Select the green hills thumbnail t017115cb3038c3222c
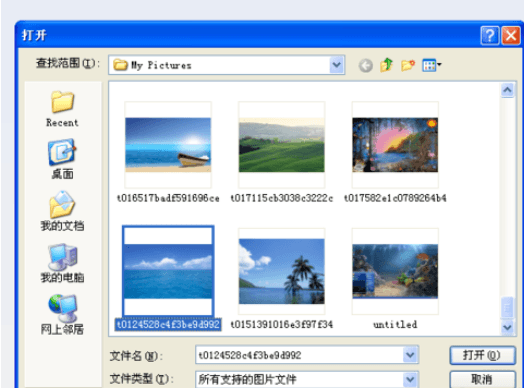The width and height of the screenshot is (524, 388). 281,145
